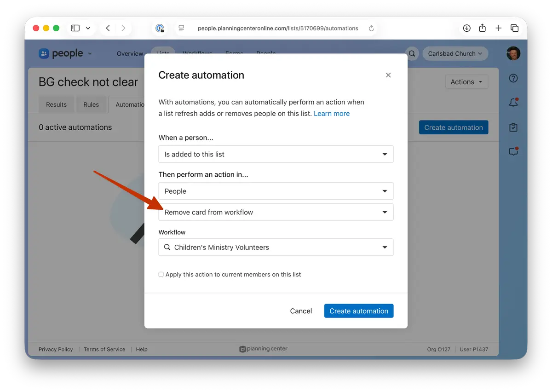Click the 'BG check not clear' list title
The image size is (552, 392).
pyautogui.click(x=88, y=82)
